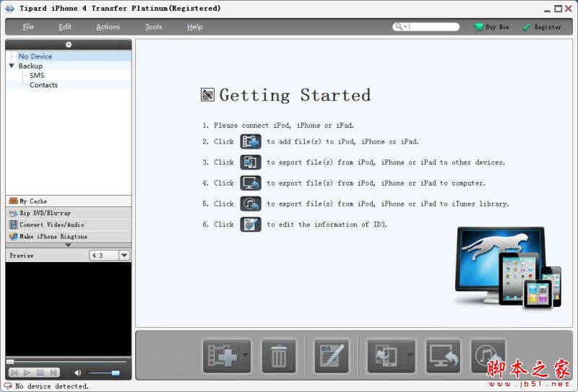The height and width of the screenshot is (392, 578).
Task: Click ID3 edit icon in step 6
Action: tap(251, 224)
